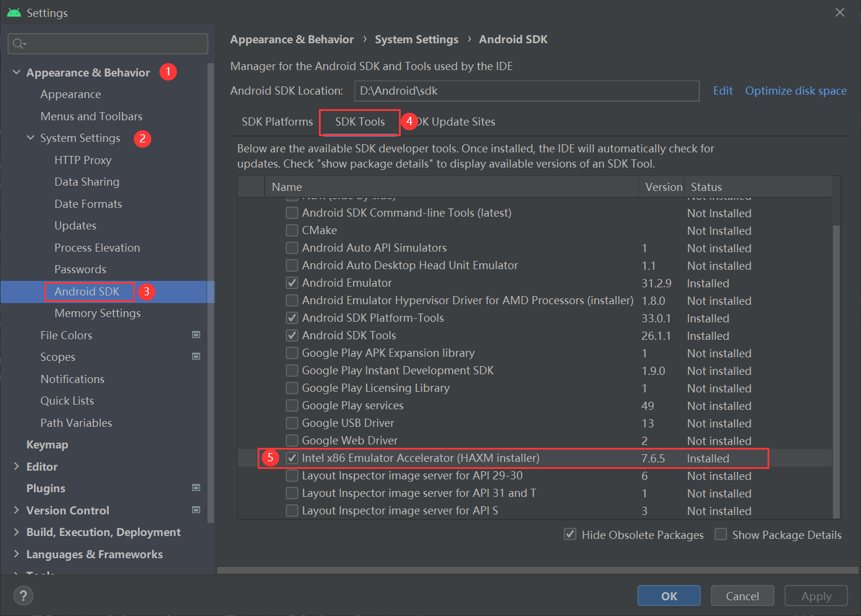Click the Edit link for SDK location
The height and width of the screenshot is (616, 861).
point(723,91)
